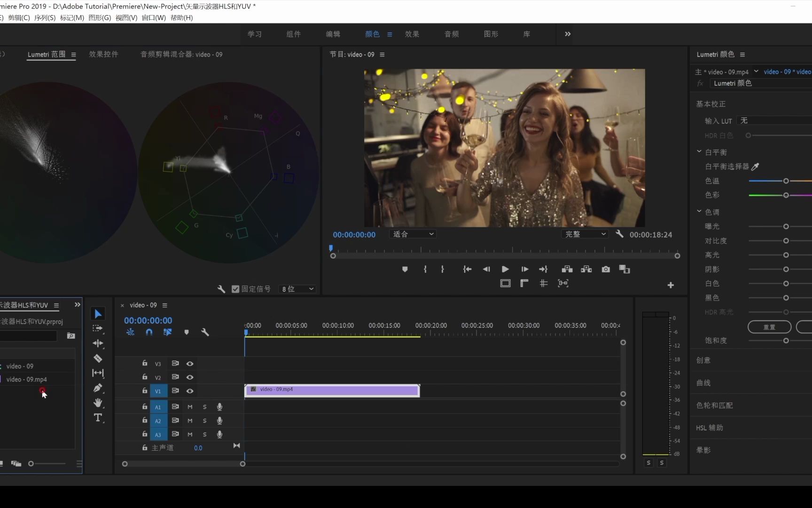The image size is (812, 508).
Task: Select the video - 09.mp4 timeline clip
Action: click(x=332, y=390)
